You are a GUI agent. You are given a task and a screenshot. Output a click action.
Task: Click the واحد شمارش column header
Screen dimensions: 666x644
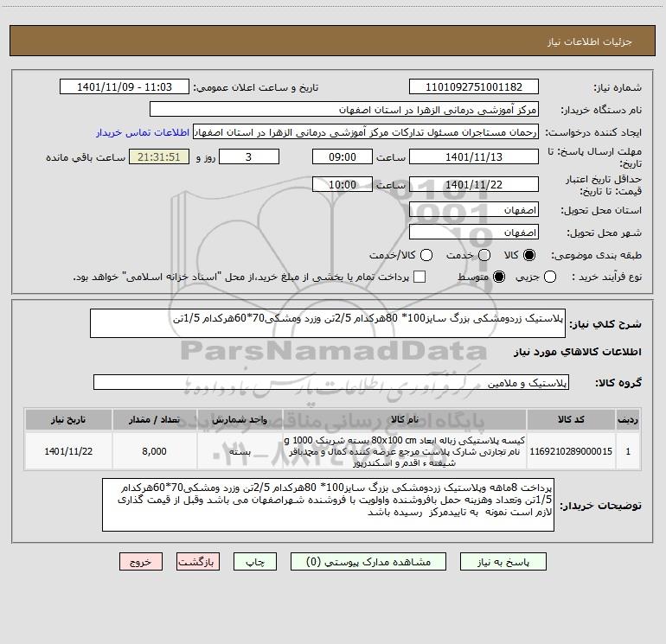coord(240,419)
